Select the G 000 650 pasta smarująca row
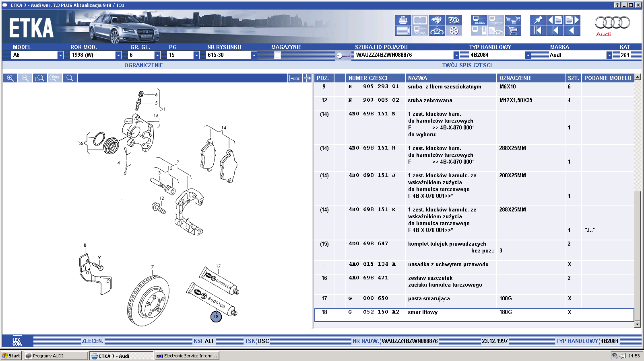 [474, 302]
